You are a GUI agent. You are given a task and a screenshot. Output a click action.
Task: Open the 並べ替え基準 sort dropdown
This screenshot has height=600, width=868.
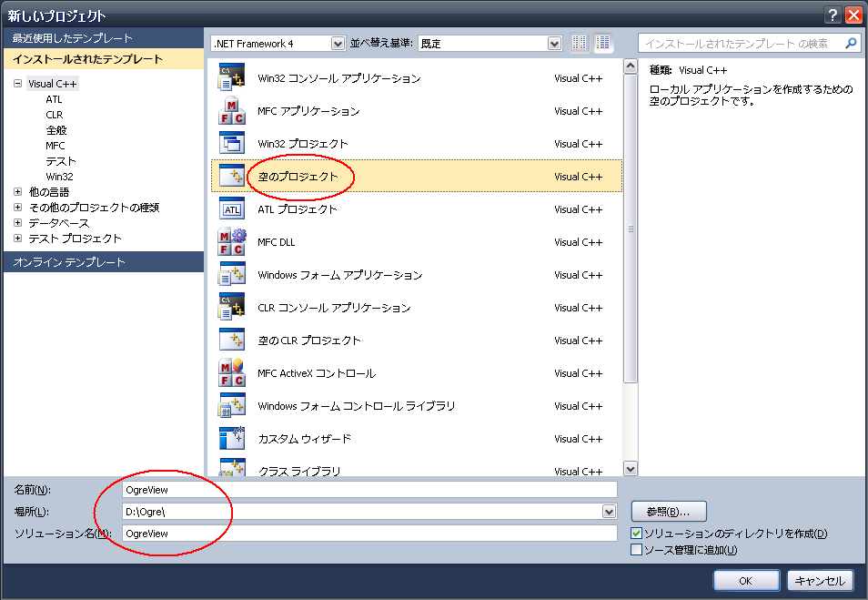tap(554, 43)
